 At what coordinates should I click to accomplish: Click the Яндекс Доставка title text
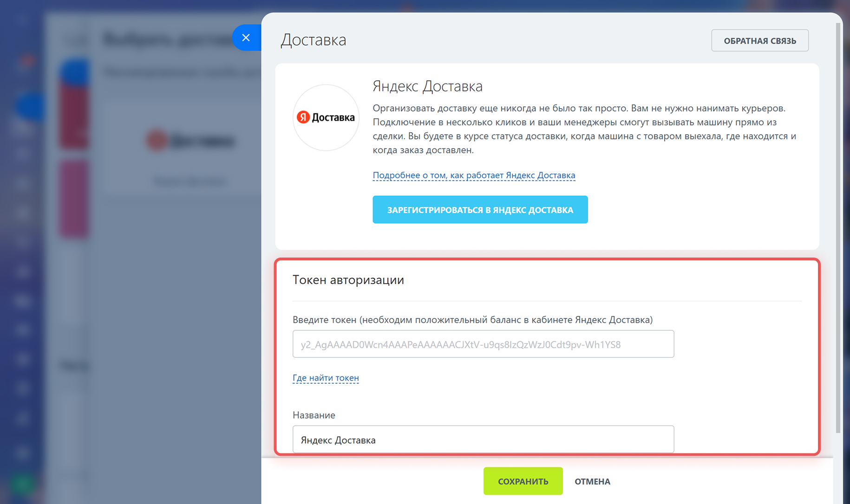click(x=427, y=86)
